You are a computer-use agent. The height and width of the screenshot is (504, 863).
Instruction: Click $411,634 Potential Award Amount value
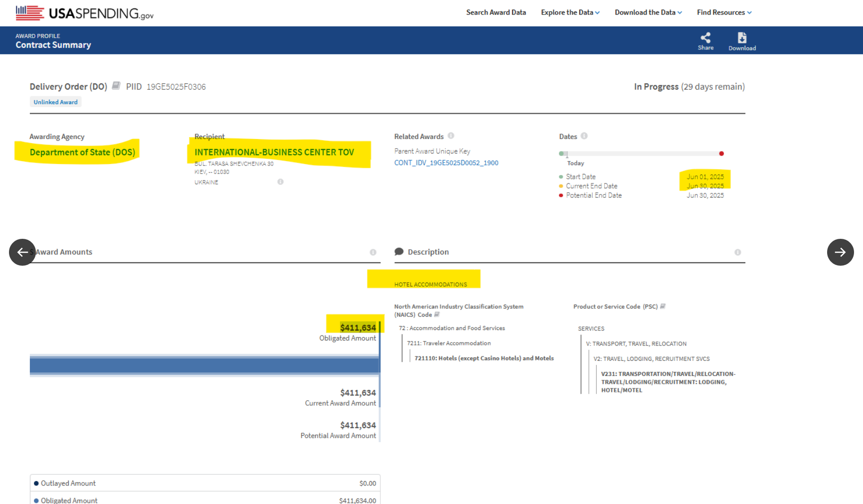pos(358,425)
